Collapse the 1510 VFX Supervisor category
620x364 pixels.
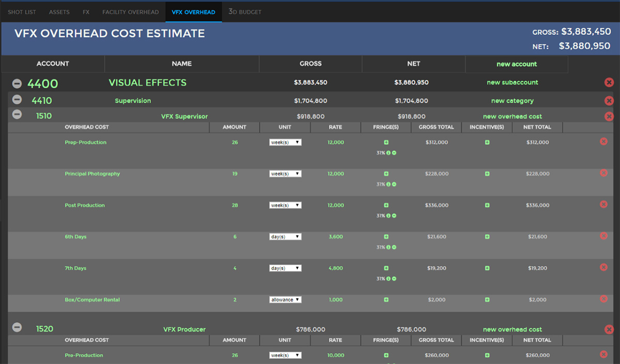(17, 115)
